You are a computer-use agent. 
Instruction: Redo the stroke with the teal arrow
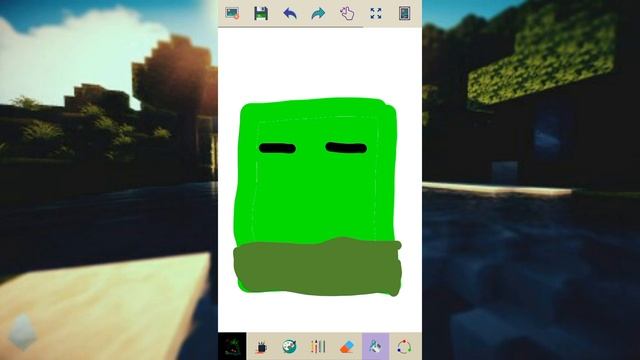click(318, 13)
